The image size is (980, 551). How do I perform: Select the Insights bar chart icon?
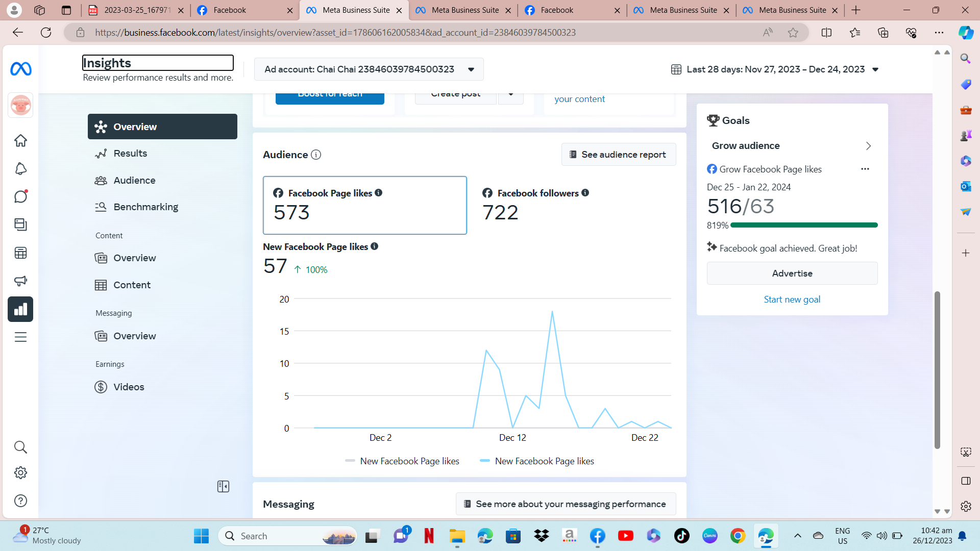[20, 309]
